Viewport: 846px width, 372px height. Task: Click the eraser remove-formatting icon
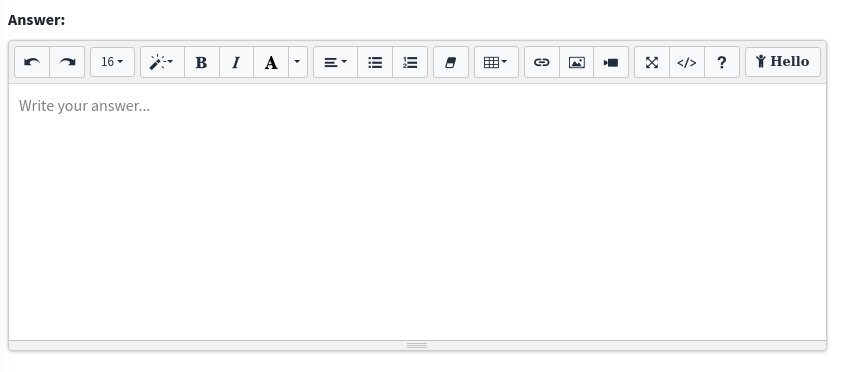[451, 62]
